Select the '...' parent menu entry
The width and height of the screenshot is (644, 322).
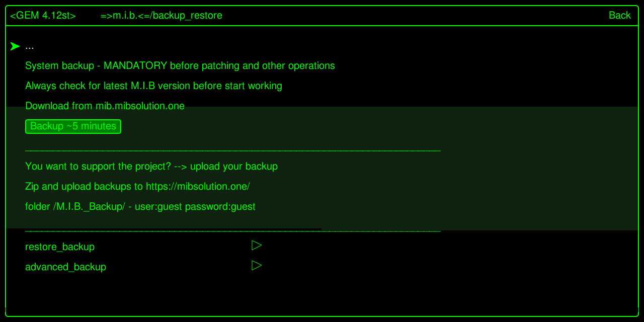click(30, 46)
